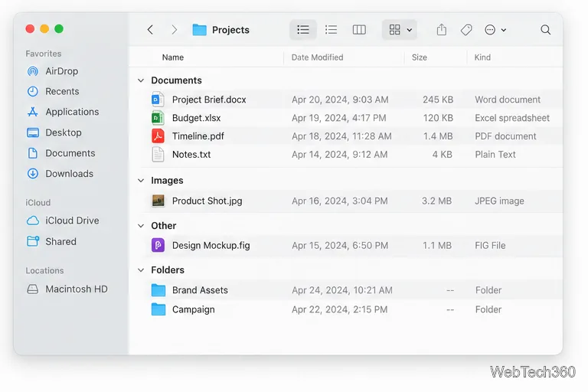Click the Search magnifier icon

pyautogui.click(x=546, y=30)
